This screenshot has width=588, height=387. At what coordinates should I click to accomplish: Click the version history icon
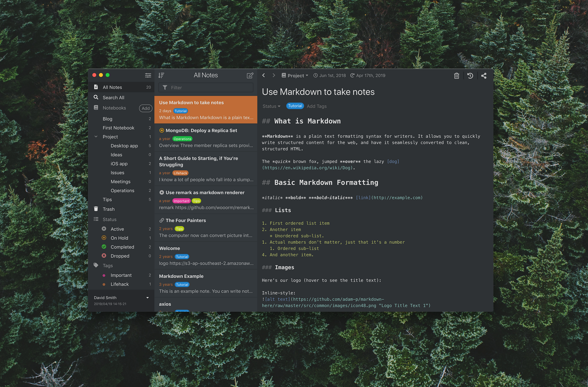pos(470,76)
